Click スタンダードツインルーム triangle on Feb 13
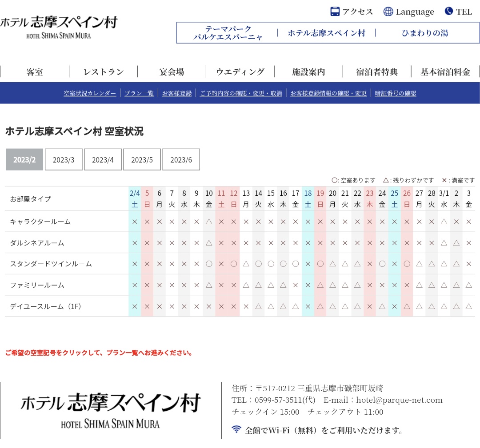 (x=246, y=264)
